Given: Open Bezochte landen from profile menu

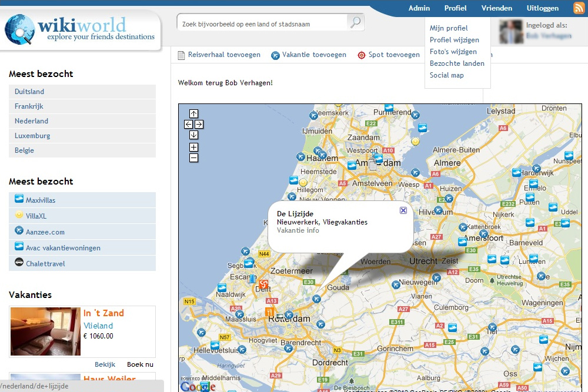Looking at the screenshot, I should click(457, 63).
